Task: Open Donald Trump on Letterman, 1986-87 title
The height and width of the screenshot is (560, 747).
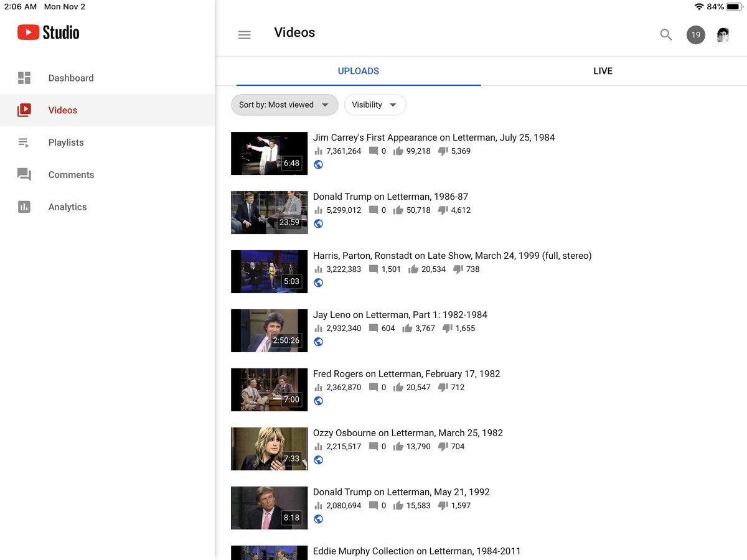Action: (x=390, y=197)
